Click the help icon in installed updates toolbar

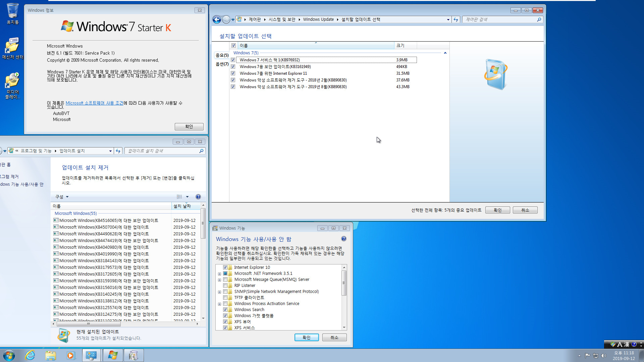(x=198, y=197)
